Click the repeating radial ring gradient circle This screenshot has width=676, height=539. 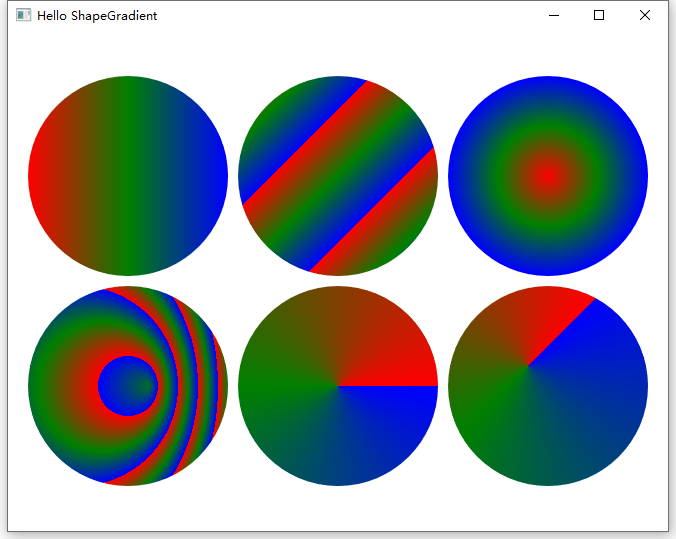tap(128, 386)
